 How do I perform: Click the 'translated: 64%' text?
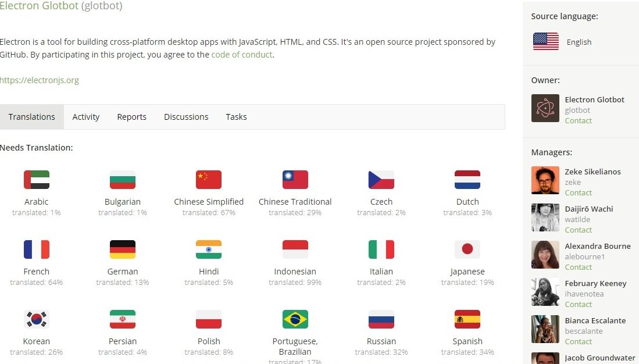point(36,282)
